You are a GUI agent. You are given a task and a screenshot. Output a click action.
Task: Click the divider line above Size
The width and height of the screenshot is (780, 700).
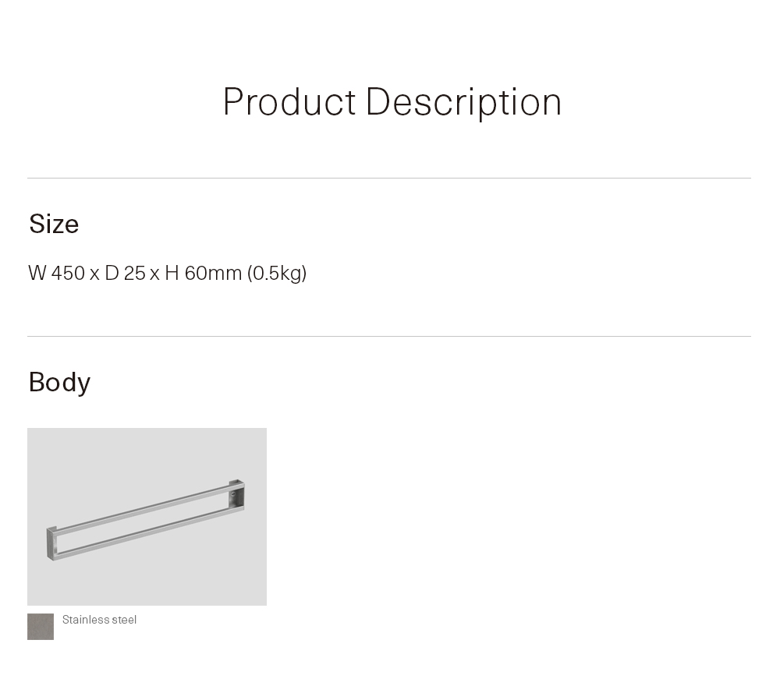pos(388,179)
